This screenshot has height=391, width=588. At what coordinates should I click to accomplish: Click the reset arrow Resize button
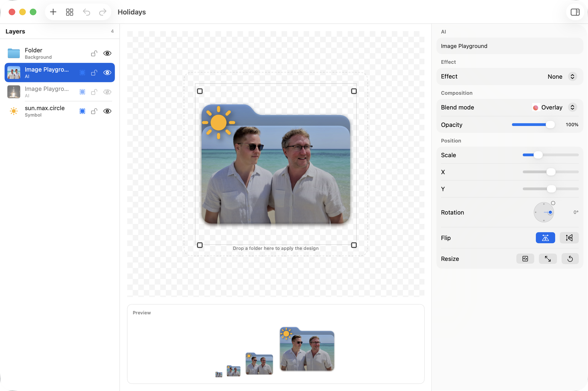(570, 259)
